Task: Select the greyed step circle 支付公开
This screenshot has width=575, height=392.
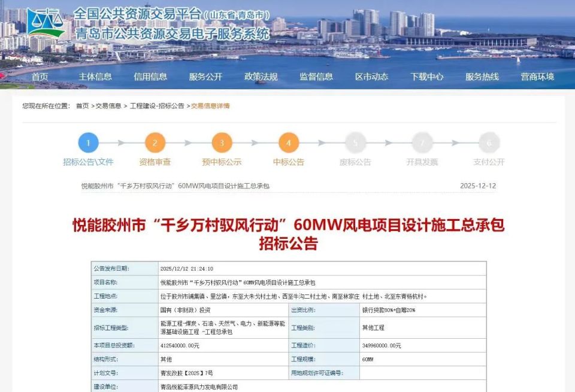Action: [489, 142]
